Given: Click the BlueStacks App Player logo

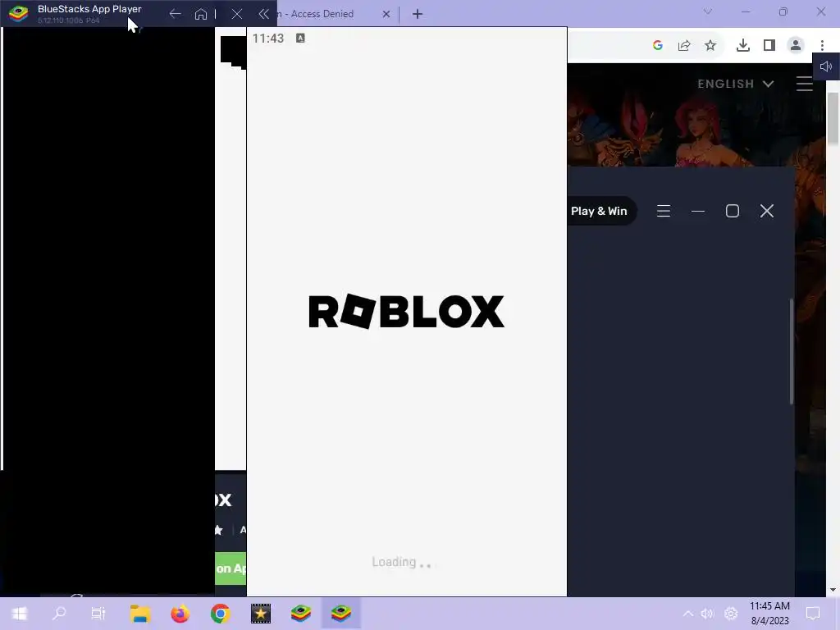Looking at the screenshot, I should (x=19, y=13).
